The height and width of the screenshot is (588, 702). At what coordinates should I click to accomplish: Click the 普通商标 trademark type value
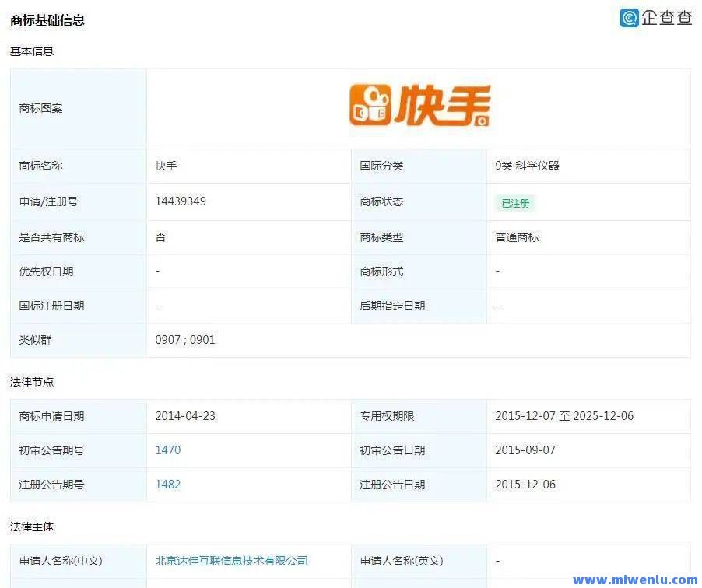pyautogui.click(x=517, y=237)
